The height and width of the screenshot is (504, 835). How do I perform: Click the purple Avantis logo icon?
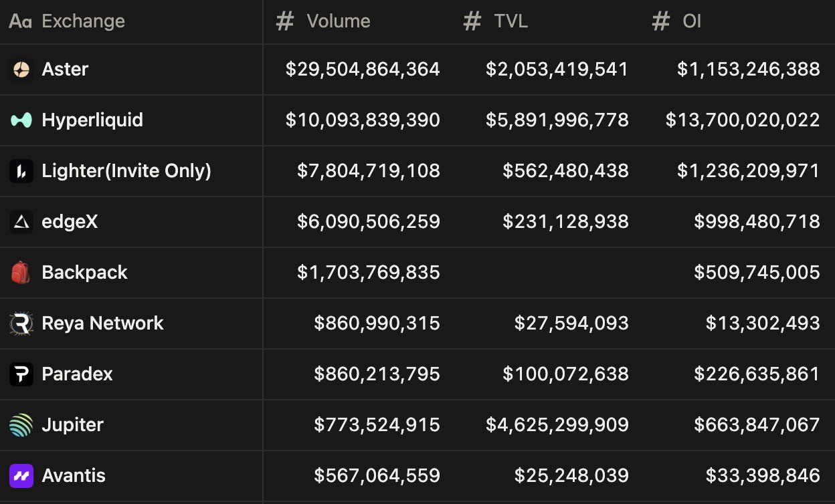21,476
